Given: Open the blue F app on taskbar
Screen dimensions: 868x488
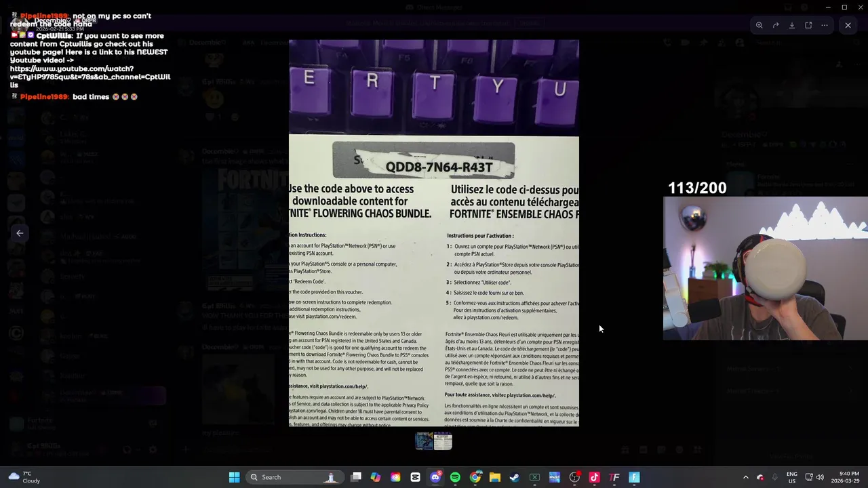Looking at the screenshot, I should pos(634,477).
